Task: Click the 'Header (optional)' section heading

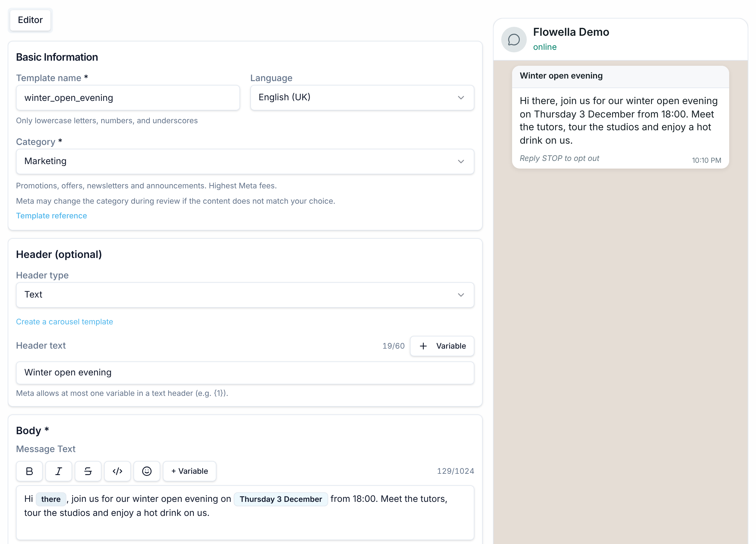Action: tap(59, 255)
